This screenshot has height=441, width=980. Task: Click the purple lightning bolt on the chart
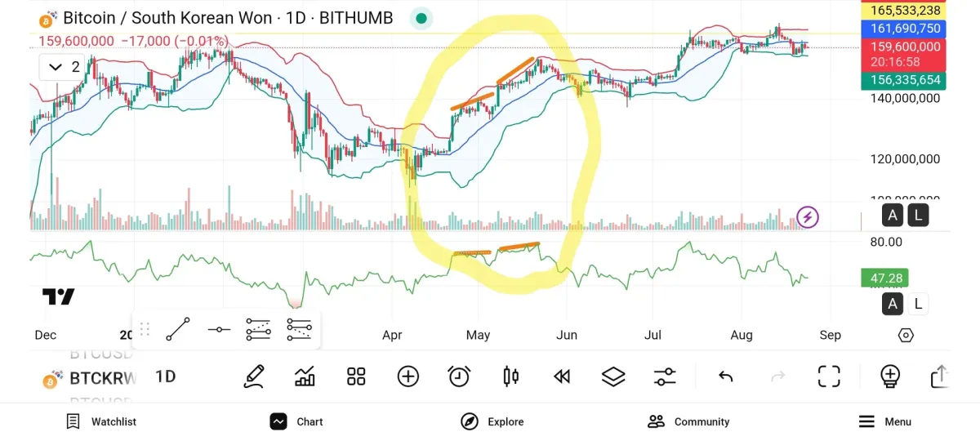(x=808, y=217)
